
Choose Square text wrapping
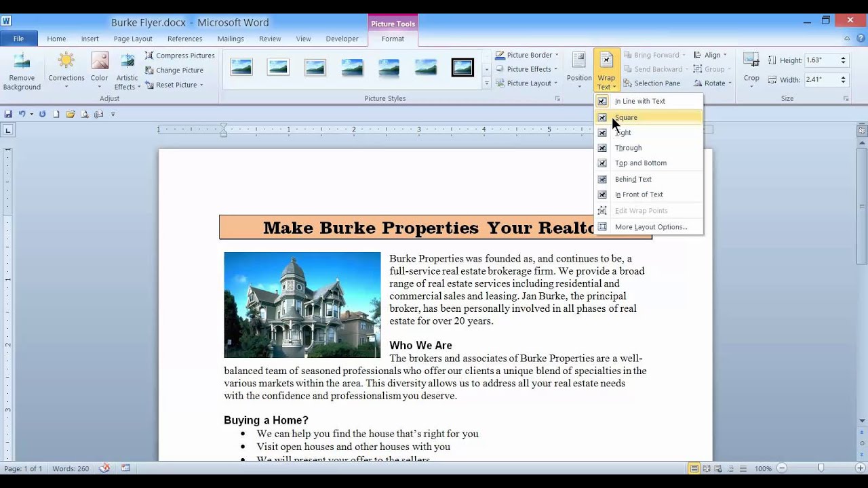click(x=648, y=117)
